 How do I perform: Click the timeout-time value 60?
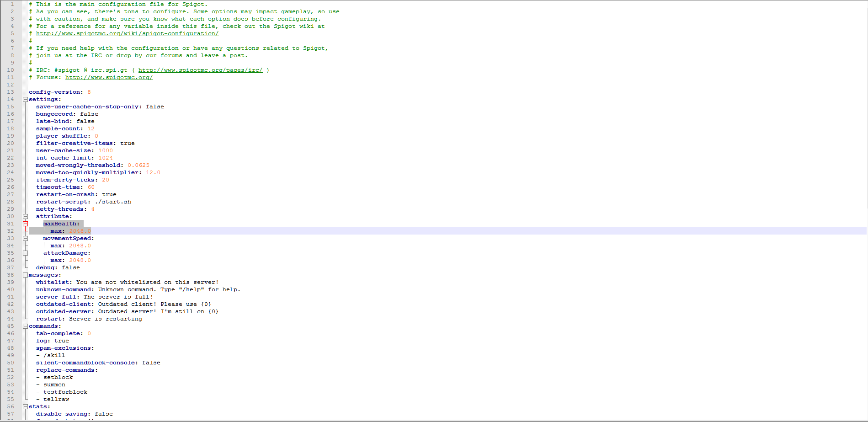pos(91,187)
